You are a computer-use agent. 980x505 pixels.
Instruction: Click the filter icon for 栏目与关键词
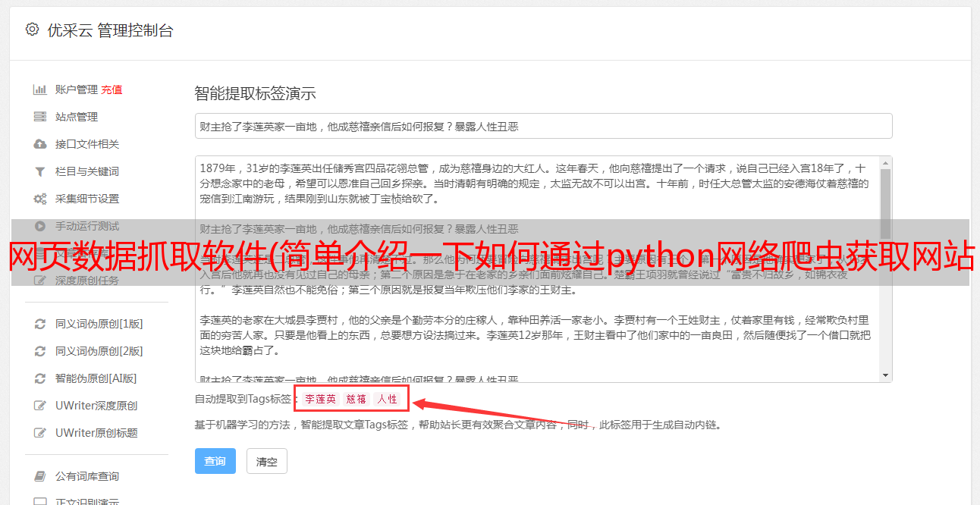coord(40,171)
